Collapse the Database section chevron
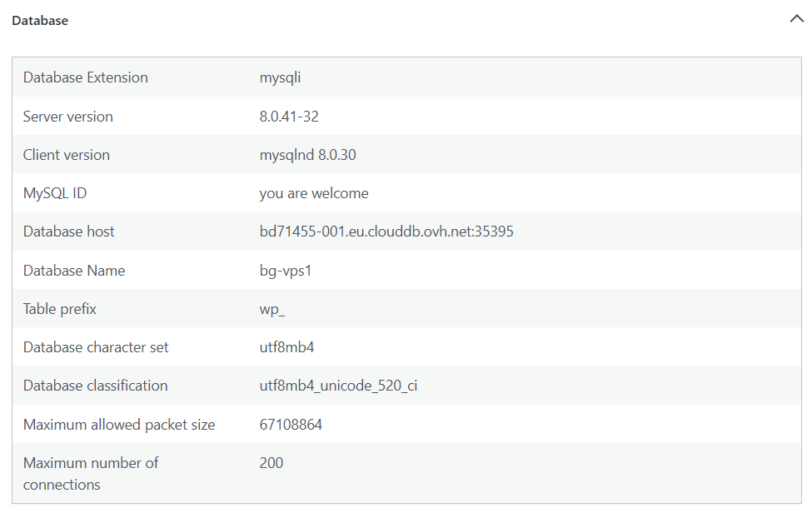Screen dimensions: 812x508 795,20
